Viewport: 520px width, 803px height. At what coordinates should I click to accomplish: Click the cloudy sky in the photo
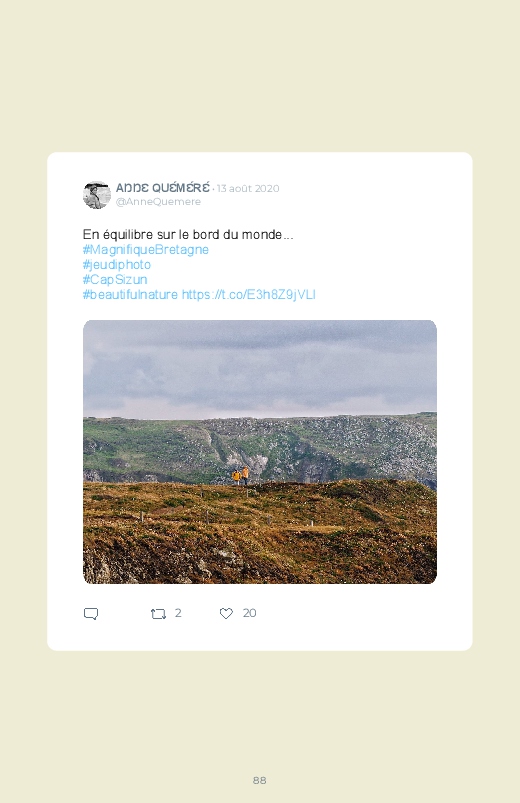tap(260, 366)
